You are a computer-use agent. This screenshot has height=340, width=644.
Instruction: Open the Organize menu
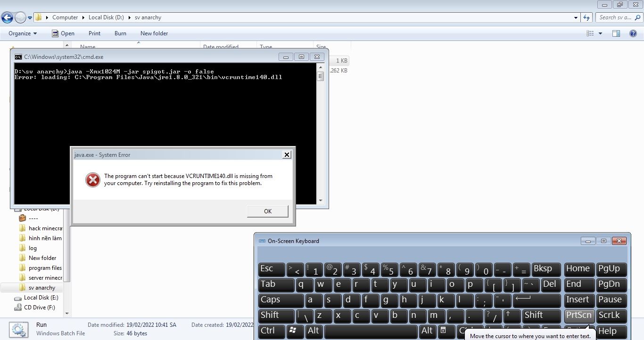tap(23, 33)
